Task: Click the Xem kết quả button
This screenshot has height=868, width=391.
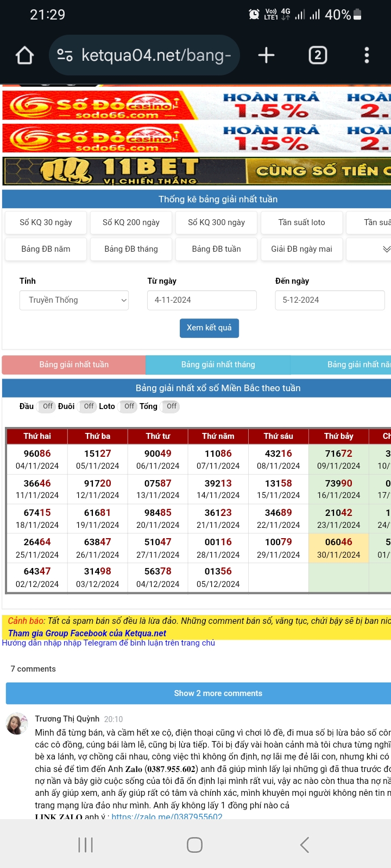Action: 209,328
